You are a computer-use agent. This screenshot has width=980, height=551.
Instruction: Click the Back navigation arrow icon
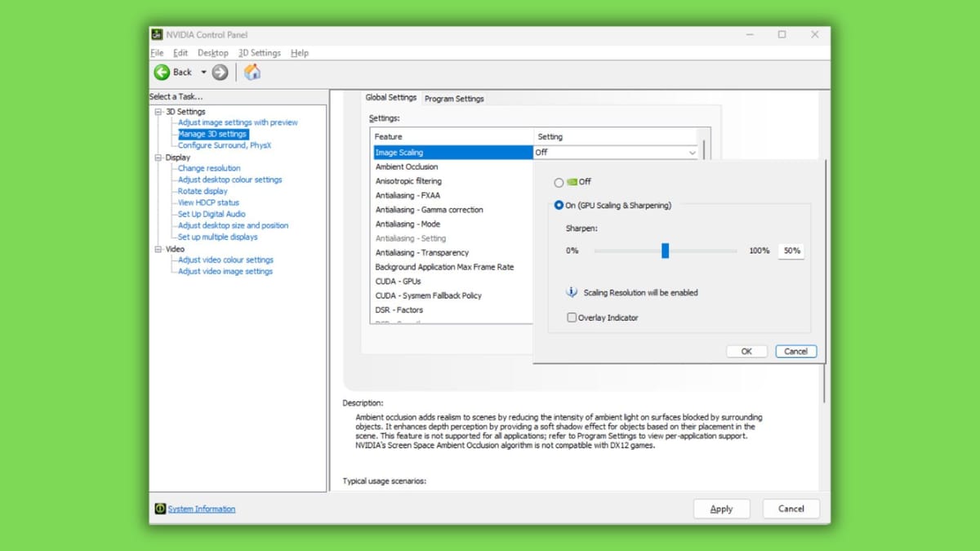coord(163,72)
